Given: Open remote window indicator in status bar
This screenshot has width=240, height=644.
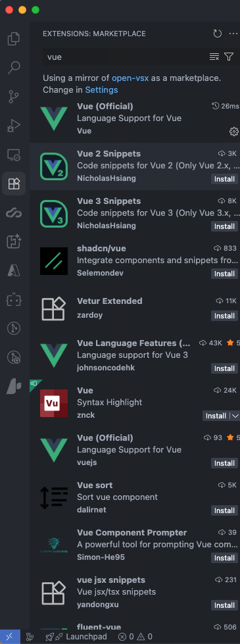Looking at the screenshot, I should point(9,637).
